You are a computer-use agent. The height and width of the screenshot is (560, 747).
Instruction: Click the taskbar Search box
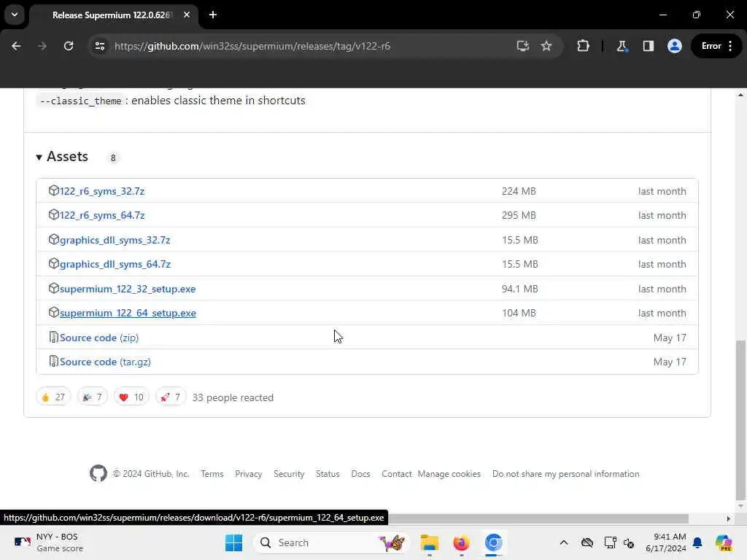[x=331, y=542]
